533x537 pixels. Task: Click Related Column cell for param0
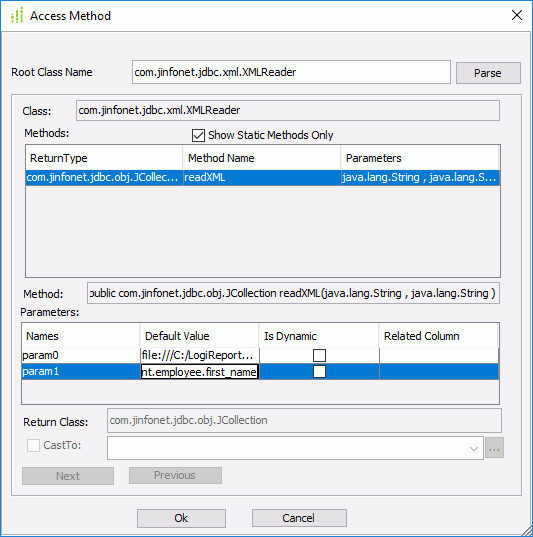(439, 355)
